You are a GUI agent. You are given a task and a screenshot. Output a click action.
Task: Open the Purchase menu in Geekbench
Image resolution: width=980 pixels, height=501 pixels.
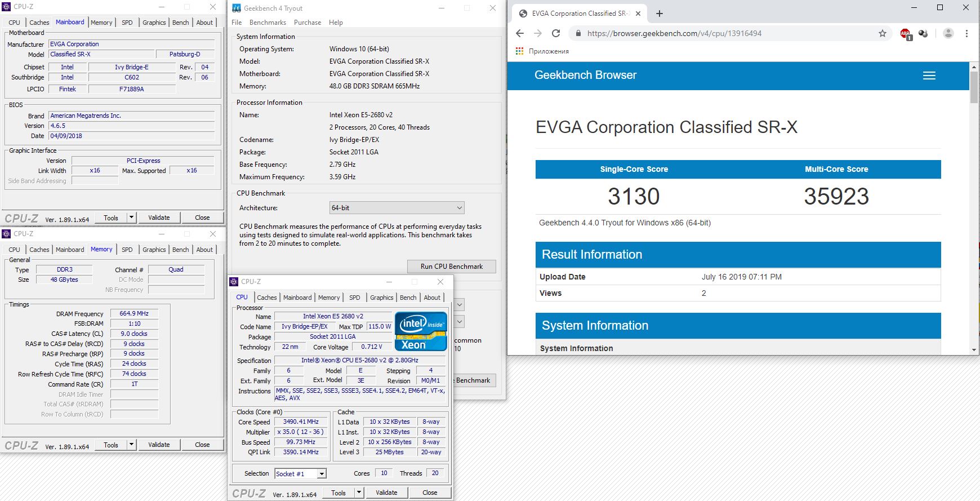(308, 23)
